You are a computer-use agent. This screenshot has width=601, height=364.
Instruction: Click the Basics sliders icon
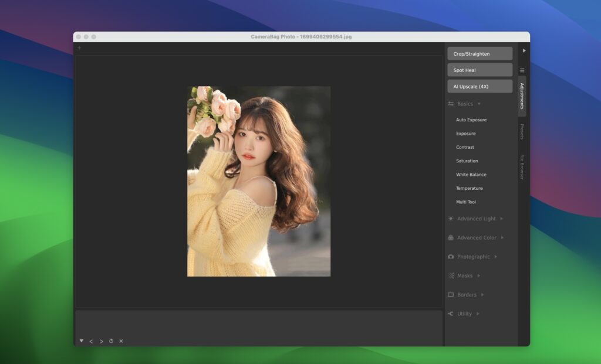point(451,104)
